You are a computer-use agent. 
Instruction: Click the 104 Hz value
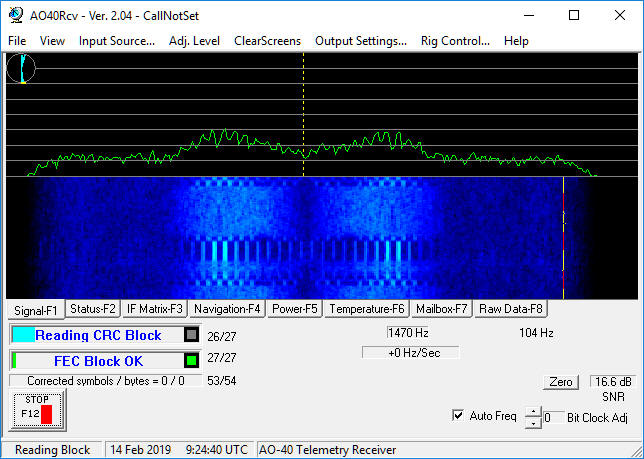(536, 333)
